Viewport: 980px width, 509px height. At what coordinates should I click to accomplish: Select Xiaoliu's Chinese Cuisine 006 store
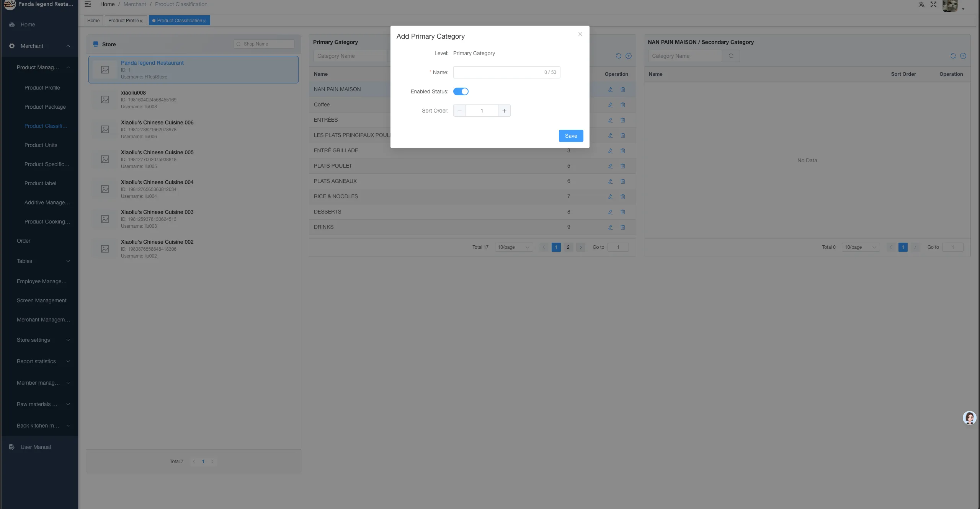[x=193, y=129]
